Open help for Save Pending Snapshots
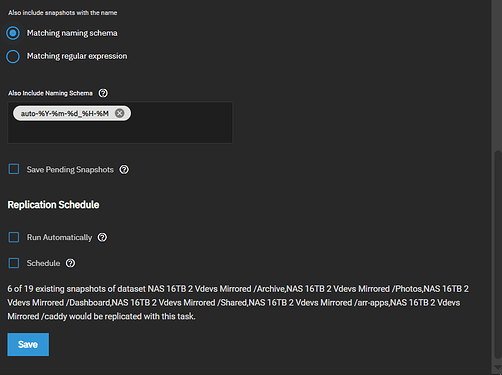The image size is (502, 375). click(x=124, y=170)
